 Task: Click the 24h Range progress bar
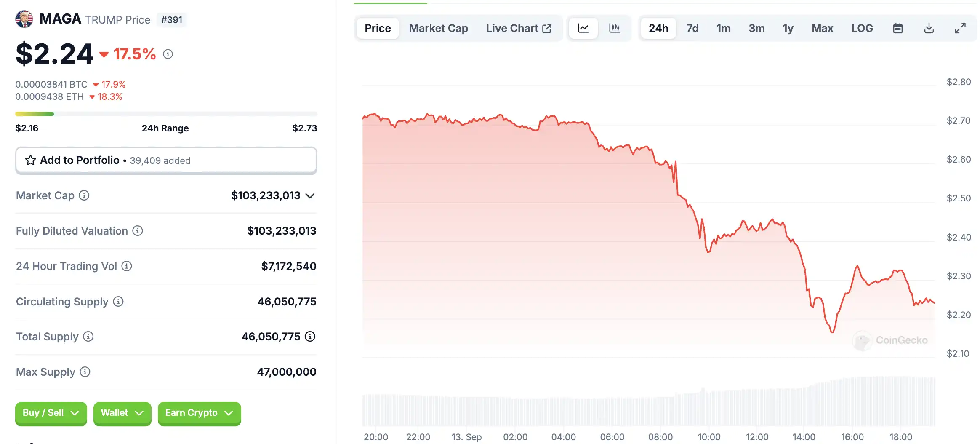tap(166, 114)
